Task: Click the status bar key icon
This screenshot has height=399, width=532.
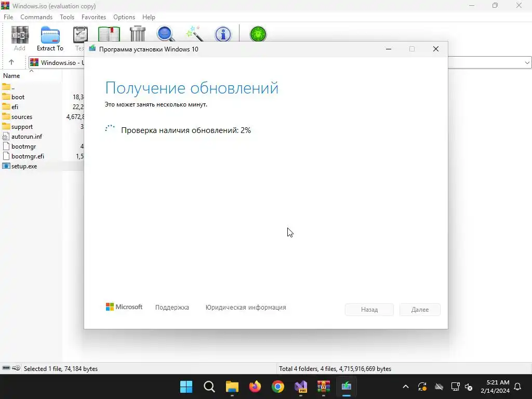Action: [16, 368]
